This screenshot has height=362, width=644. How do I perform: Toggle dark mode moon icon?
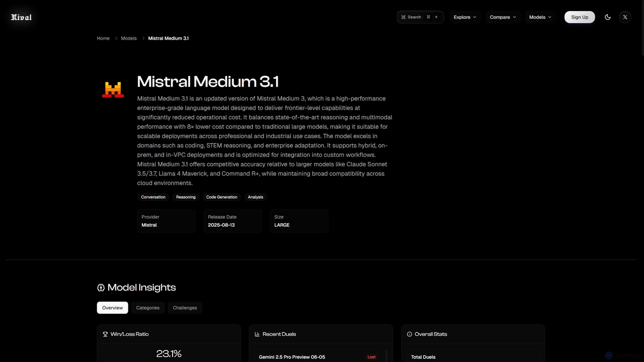point(608,17)
